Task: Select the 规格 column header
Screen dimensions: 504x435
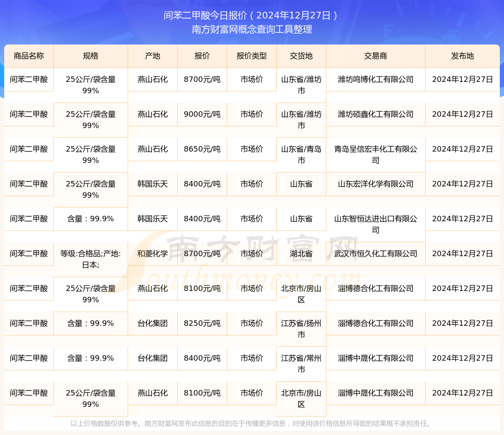Action: click(x=91, y=56)
